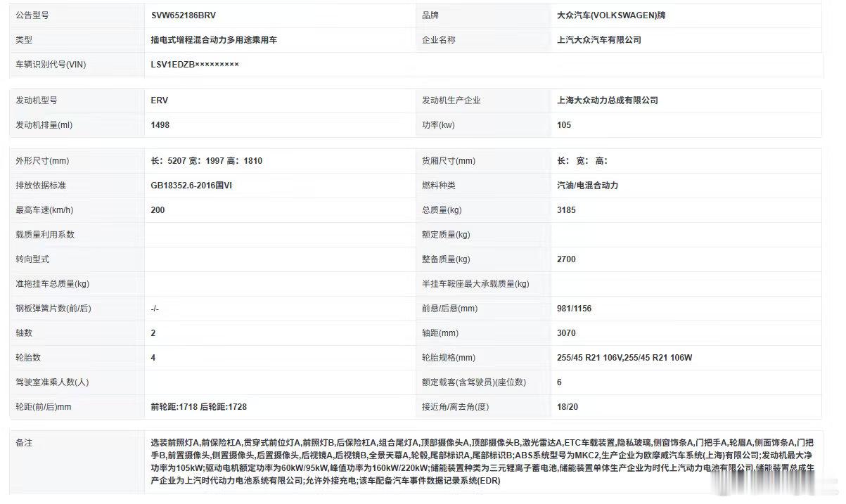Click the remarks paragraph starting 选装前照灯A
The image size is (846, 504).
(483, 462)
